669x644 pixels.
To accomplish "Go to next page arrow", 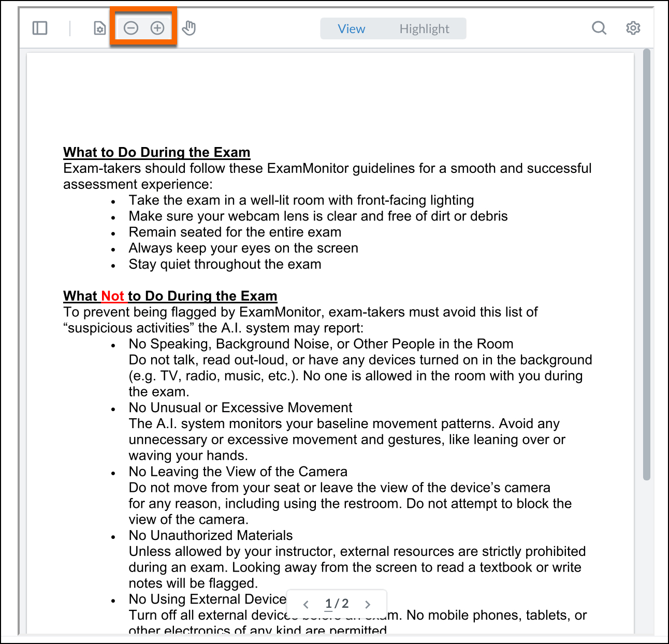I will 368,604.
